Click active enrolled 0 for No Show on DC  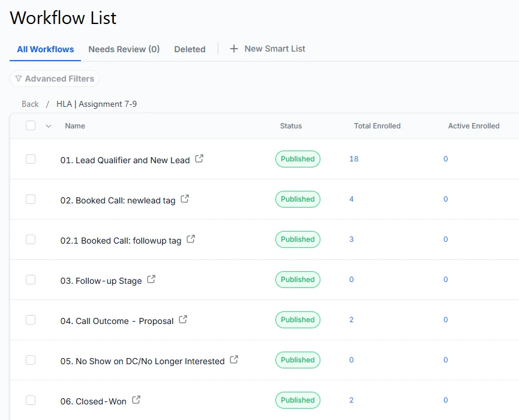click(446, 360)
